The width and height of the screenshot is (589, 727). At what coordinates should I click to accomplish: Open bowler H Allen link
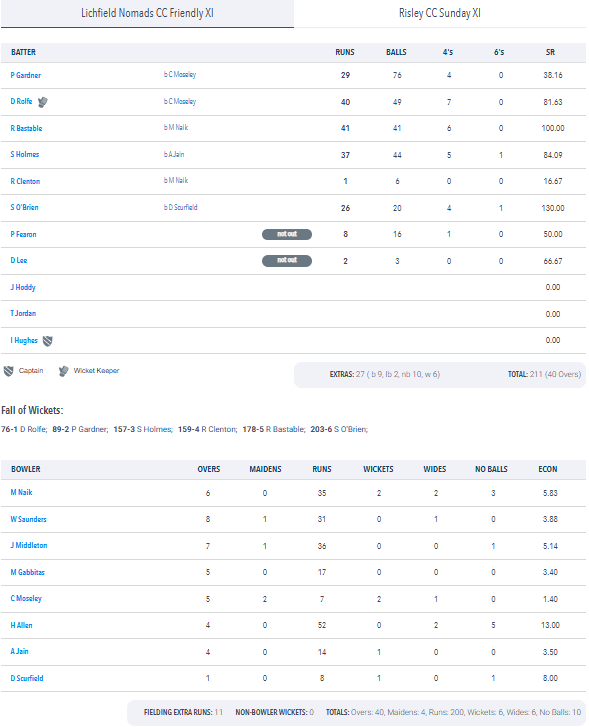click(x=21, y=625)
